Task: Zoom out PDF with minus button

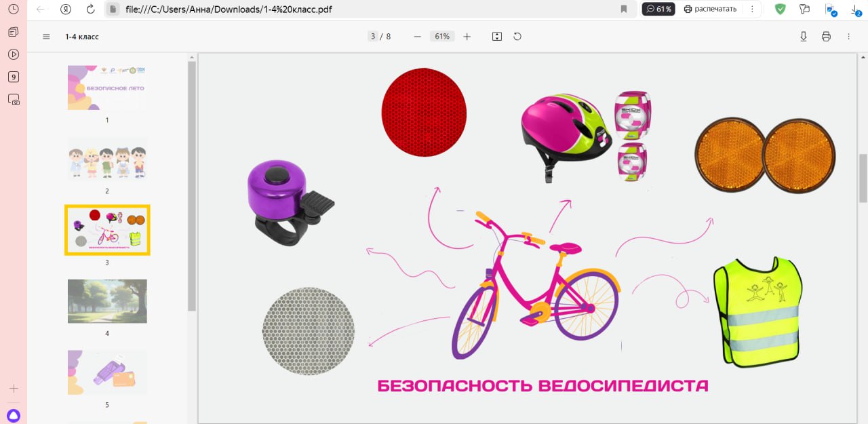Action: (x=417, y=37)
